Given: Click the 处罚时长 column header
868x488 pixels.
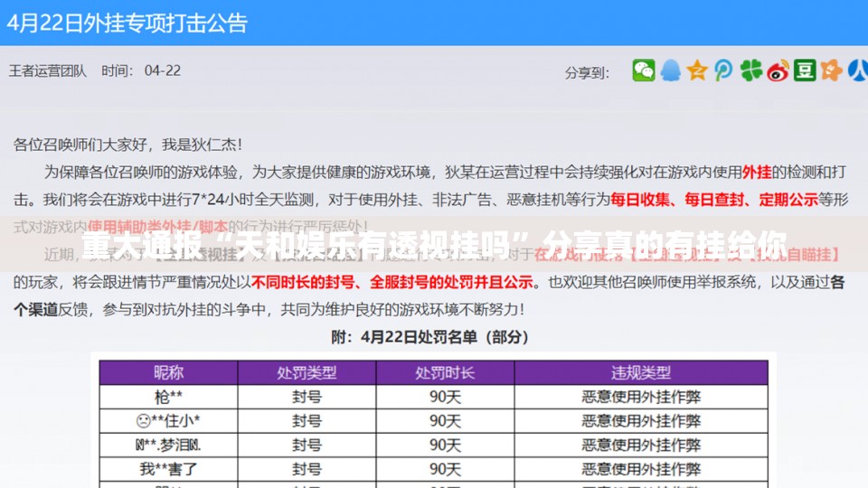Looking at the screenshot, I should click(445, 372).
